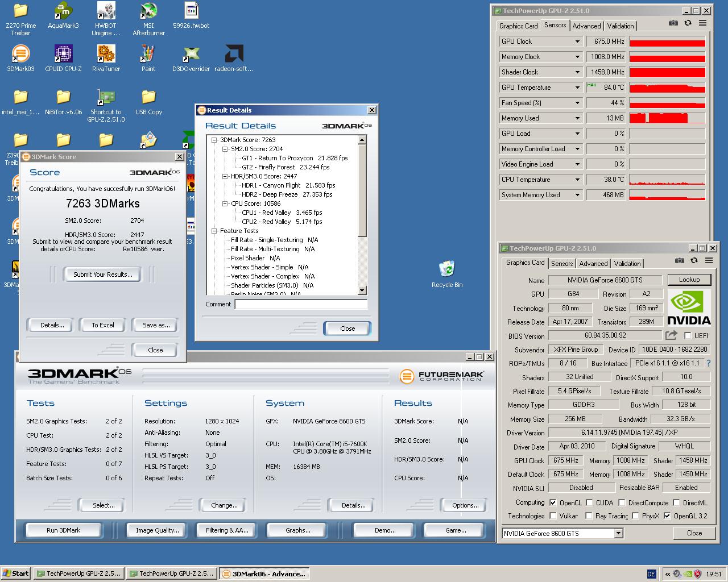
Task: Open HWBOT Unigine desktop shortcut
Action: pos(106,18)
